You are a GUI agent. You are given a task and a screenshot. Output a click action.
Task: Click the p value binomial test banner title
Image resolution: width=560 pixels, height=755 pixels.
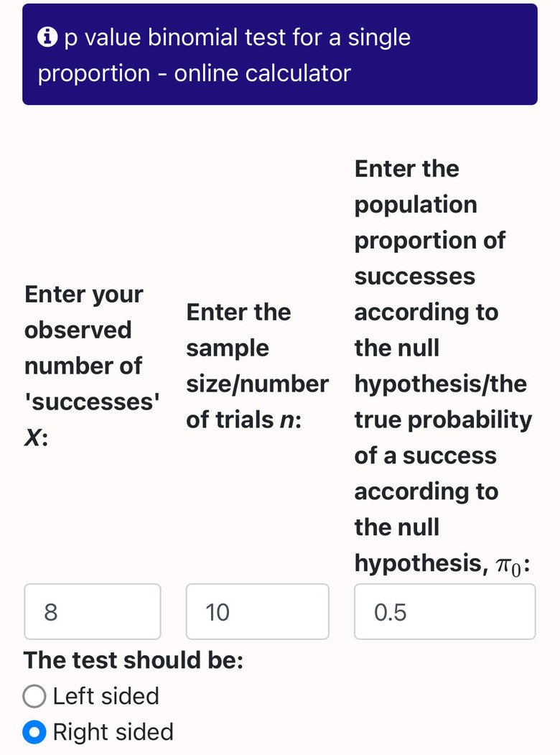tap(224, 55)
